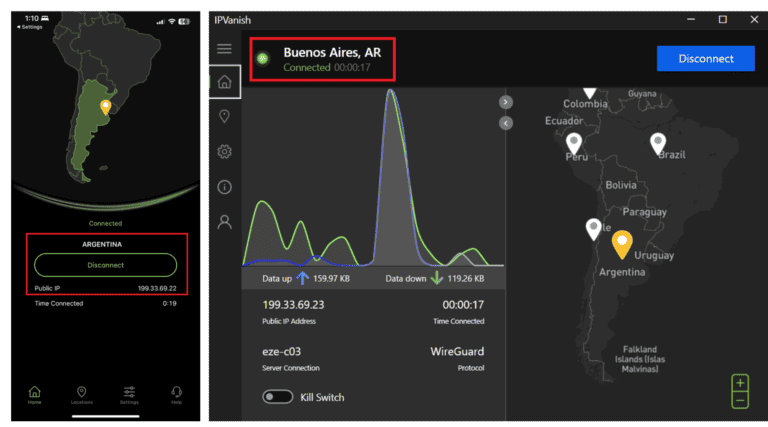Click the blue Disconnect button
768x427 pixels.
(x=705, y=58)
